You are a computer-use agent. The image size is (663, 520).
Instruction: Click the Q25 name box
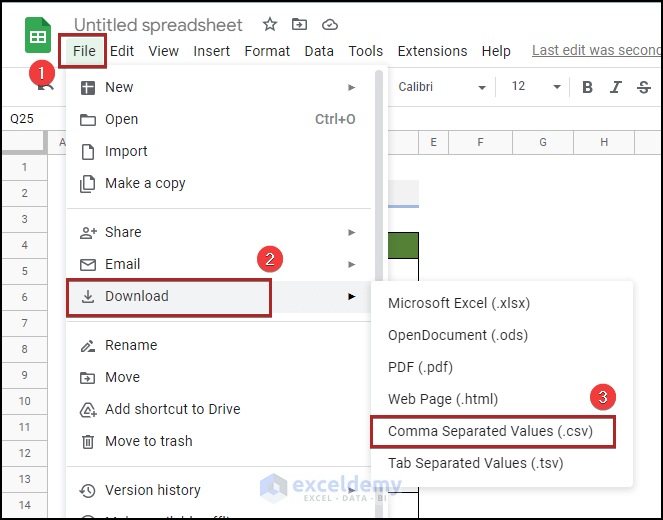34,119
